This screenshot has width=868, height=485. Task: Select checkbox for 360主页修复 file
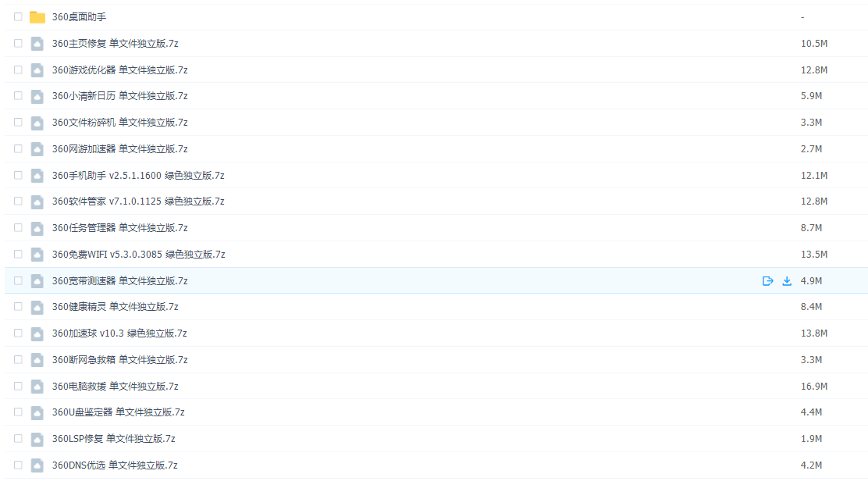(x=18, y=43)
